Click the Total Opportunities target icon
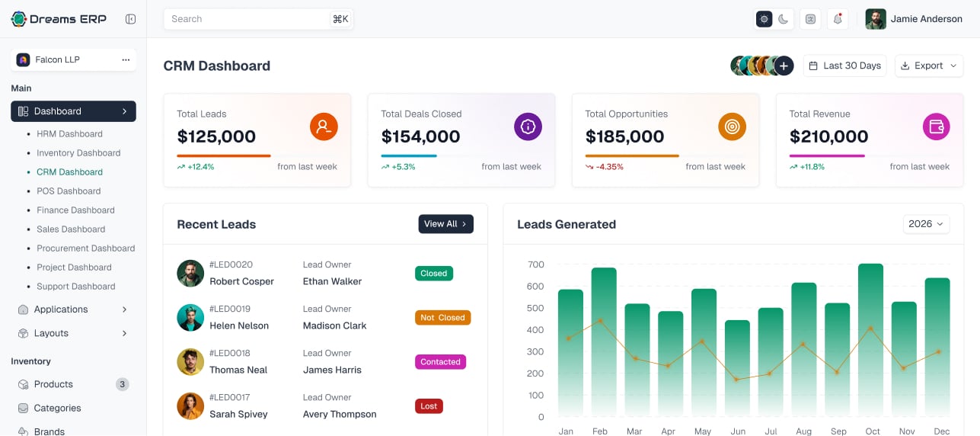 [x=732, y=127]
